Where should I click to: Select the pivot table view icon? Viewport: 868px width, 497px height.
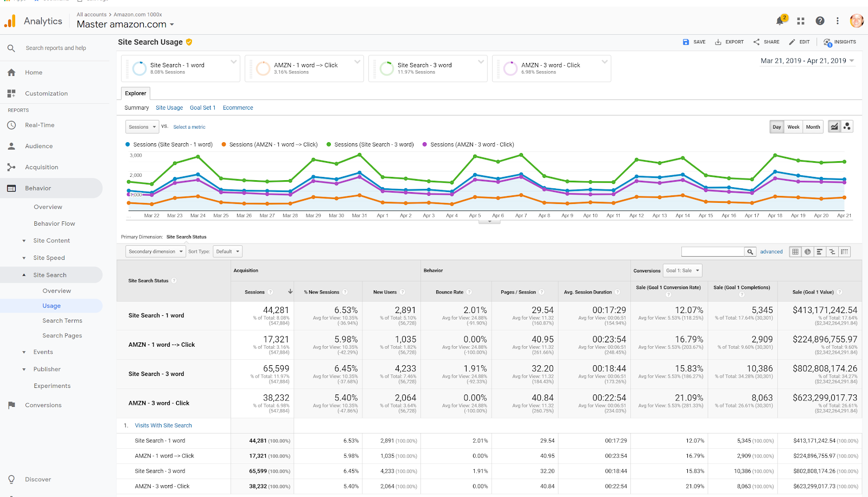coord(844,252)
